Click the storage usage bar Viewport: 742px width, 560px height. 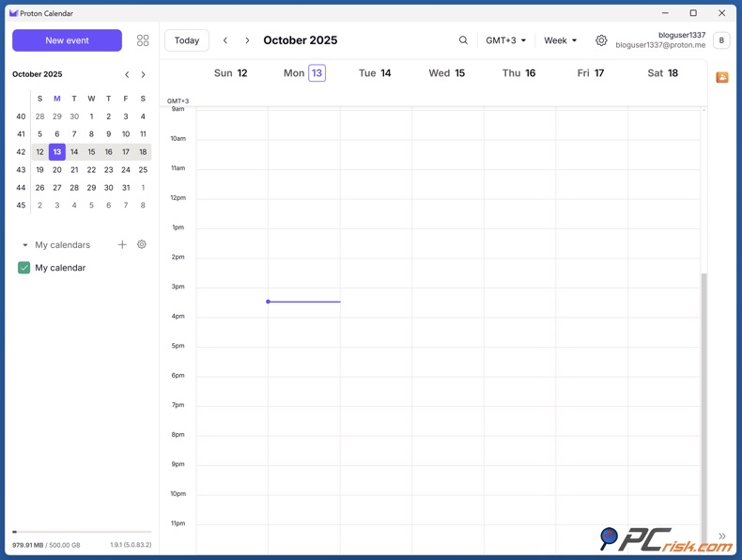point(82,532)
